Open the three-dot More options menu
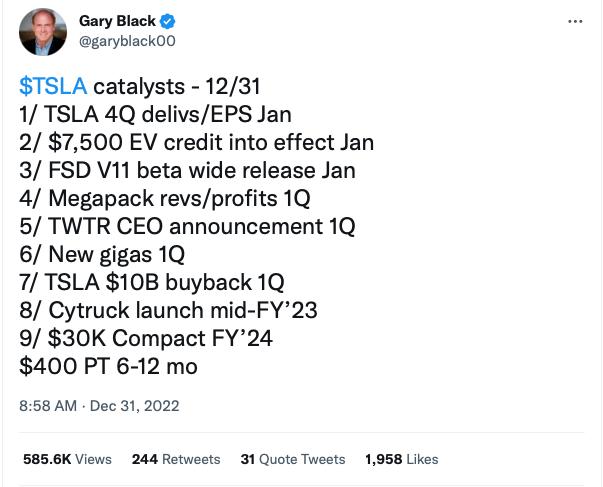This screenshot has height=487, width=603. point(574,21)
